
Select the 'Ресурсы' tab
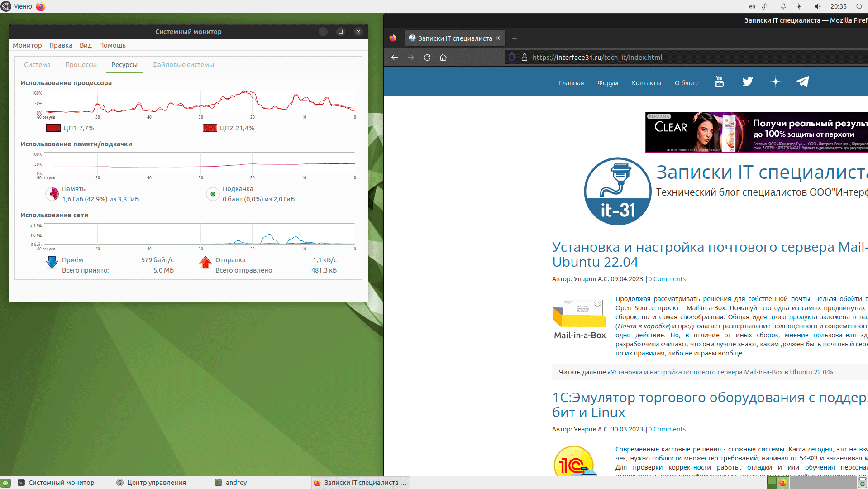124,65
